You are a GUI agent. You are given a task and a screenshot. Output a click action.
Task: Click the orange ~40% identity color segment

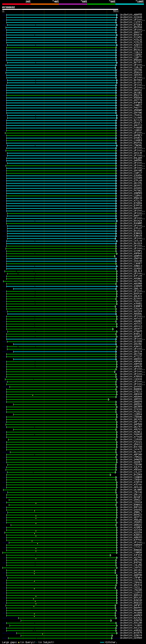click(x=45, y=4)
